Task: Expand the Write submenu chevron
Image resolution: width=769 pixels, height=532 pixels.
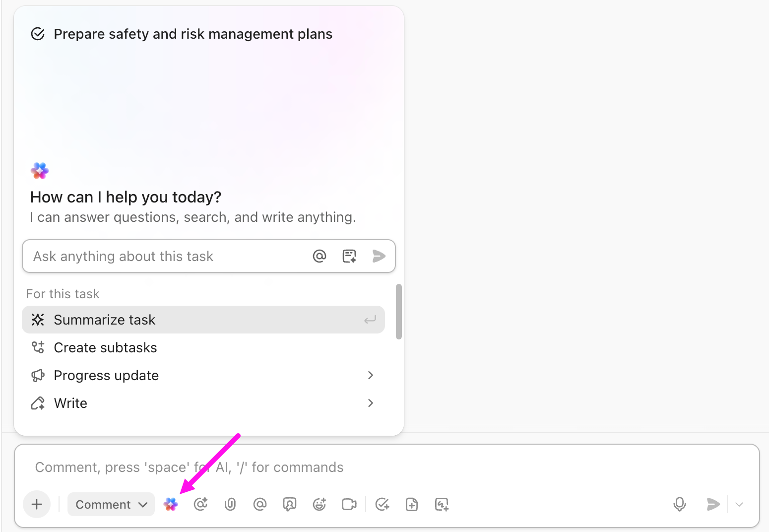Action: (x=370, y=403)
